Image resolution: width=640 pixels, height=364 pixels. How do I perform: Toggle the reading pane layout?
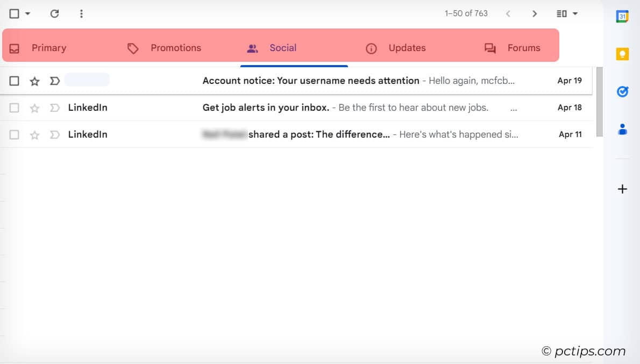(562, 13)
